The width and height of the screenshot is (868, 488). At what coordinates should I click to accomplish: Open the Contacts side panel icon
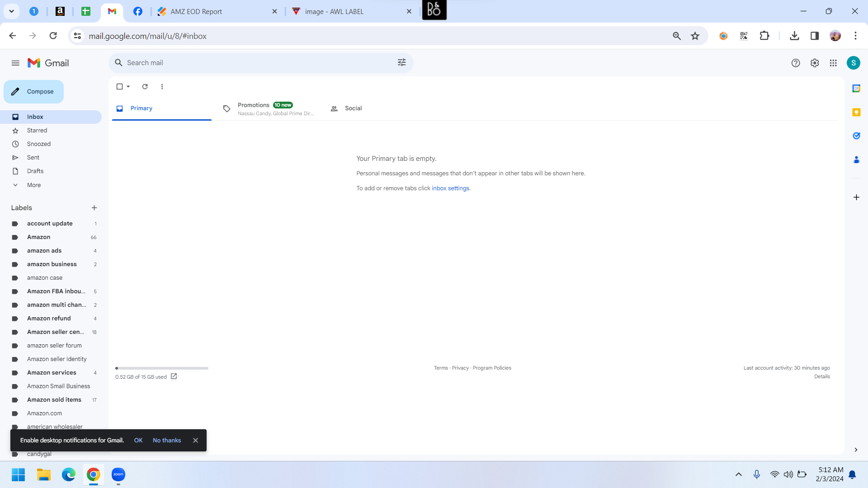pyautogui.click(x=856, y=160)
